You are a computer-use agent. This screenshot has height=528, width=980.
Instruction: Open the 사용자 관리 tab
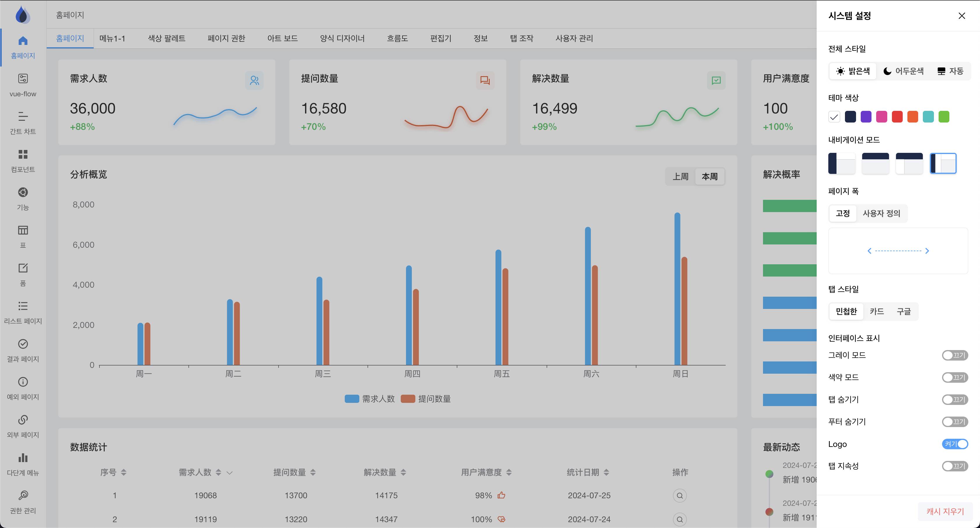click(x=574, y=39)
